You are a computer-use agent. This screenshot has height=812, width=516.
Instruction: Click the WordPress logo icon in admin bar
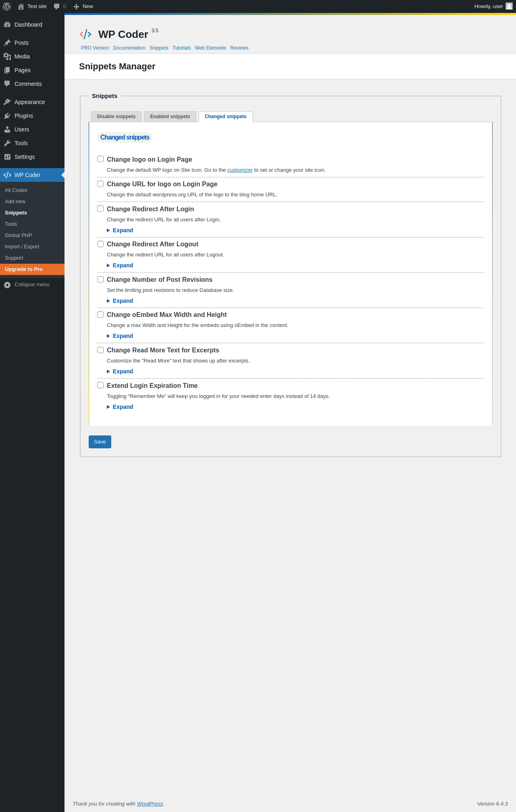click(7, 6)
